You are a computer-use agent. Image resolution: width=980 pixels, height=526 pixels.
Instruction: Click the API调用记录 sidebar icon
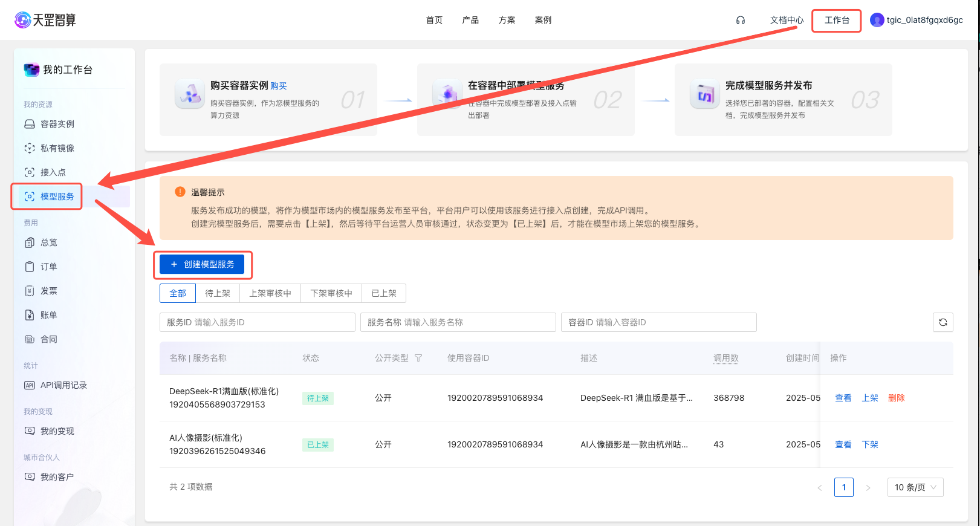click(30, 385)
